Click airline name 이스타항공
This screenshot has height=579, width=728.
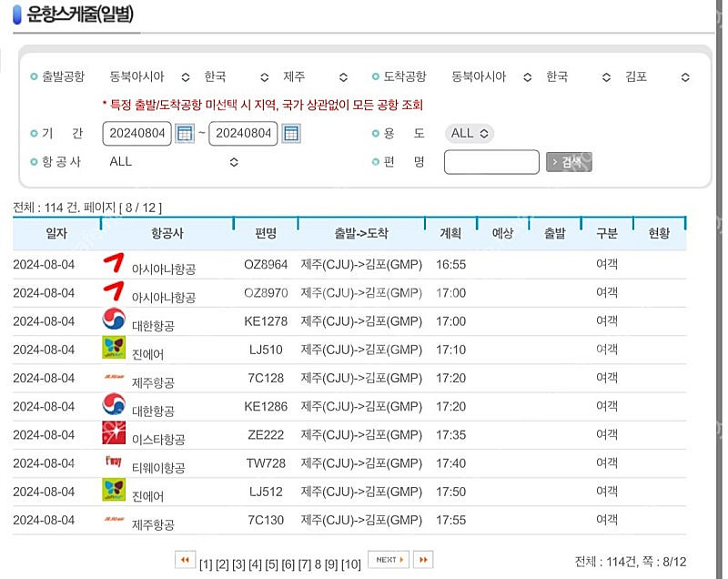point(158,439)
